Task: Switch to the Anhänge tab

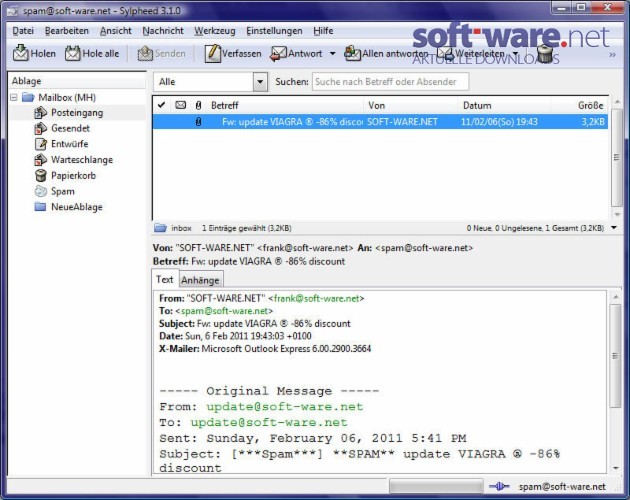Action: point(200,280)
